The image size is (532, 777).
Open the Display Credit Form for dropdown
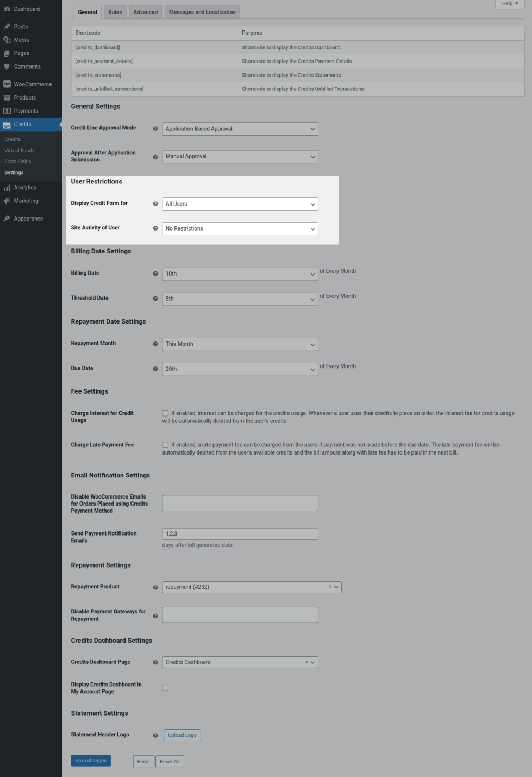tap(240, 204)
